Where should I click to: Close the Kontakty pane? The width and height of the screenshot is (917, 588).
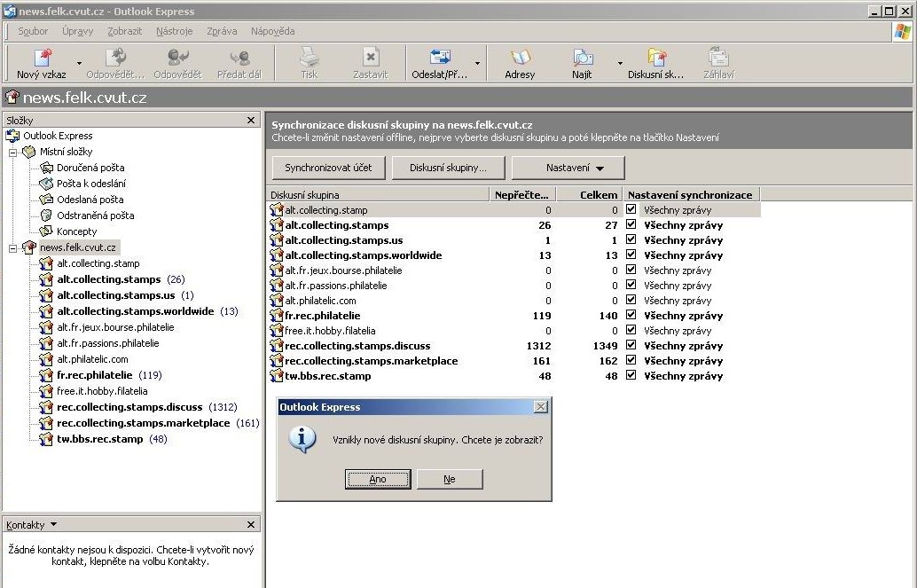click(251, 525)
